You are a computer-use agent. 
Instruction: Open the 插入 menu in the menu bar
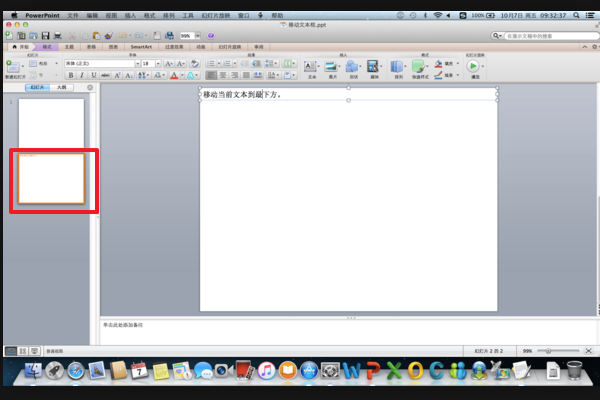coord(130,17)
